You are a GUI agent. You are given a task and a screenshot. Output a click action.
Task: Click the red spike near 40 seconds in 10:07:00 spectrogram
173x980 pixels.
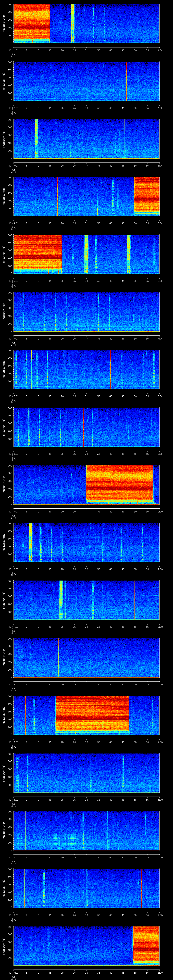[111, 369]
